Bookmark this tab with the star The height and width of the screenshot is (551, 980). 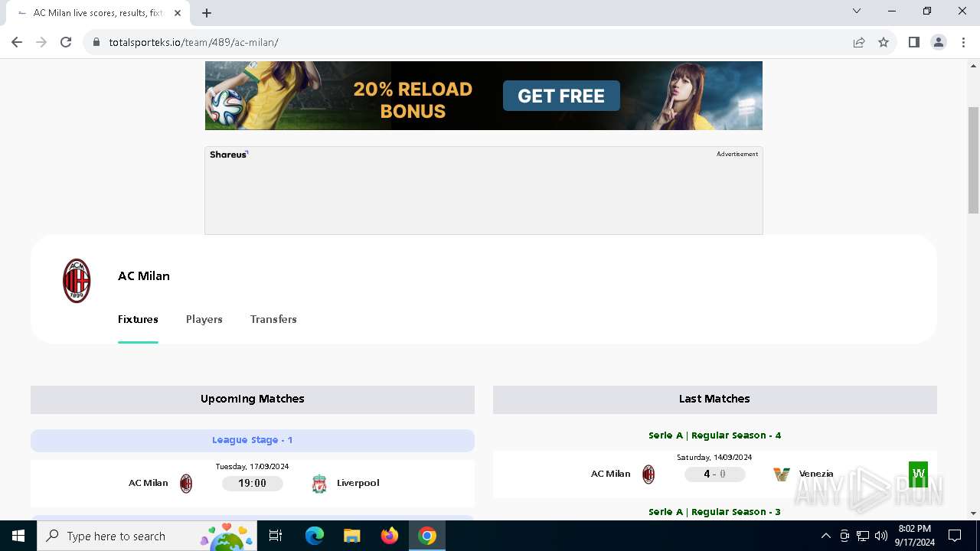884,42
